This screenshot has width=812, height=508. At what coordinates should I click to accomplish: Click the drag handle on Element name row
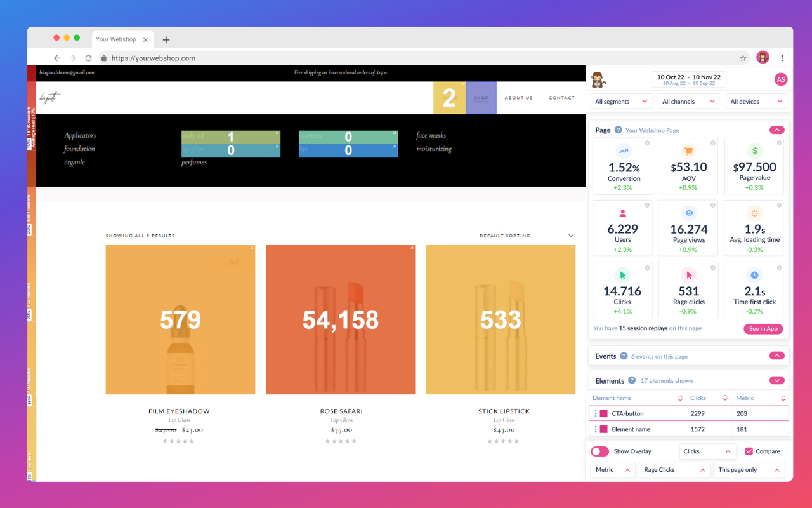coord(596,429)
